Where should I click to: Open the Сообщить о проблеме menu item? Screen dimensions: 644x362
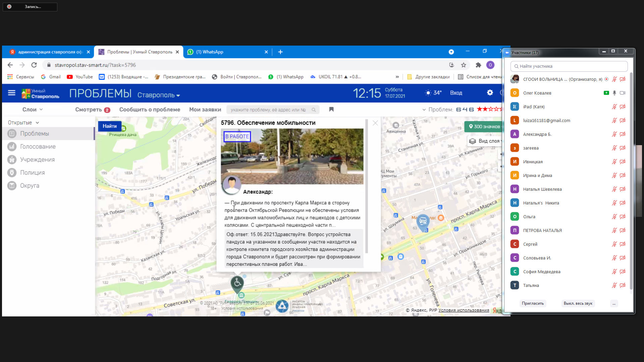150,110
